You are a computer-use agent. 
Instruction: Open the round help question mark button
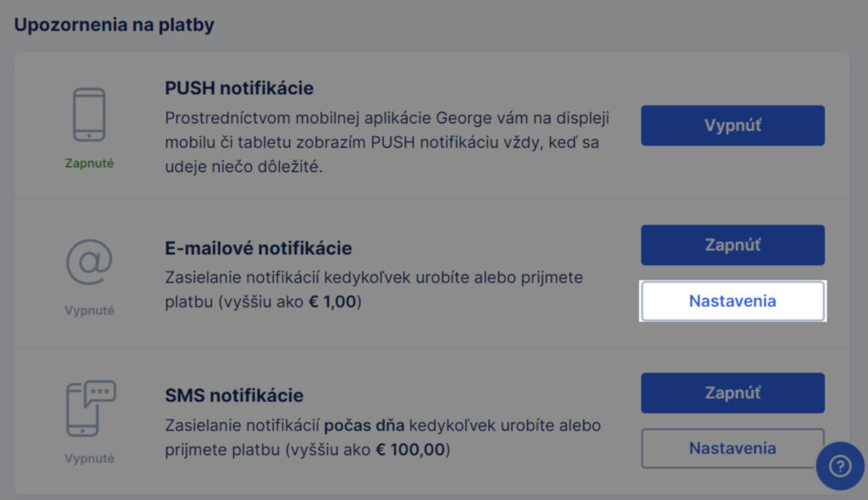(x=840, y=465)
